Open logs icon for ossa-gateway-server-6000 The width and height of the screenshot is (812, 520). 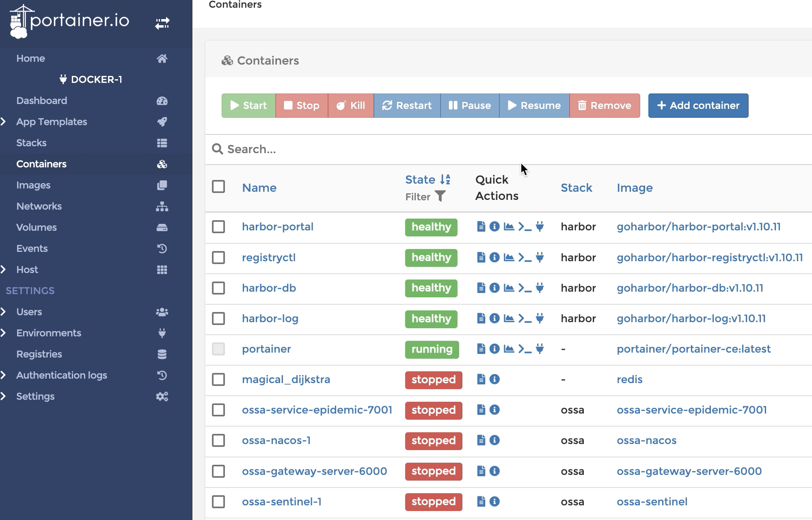pos(481,471)
